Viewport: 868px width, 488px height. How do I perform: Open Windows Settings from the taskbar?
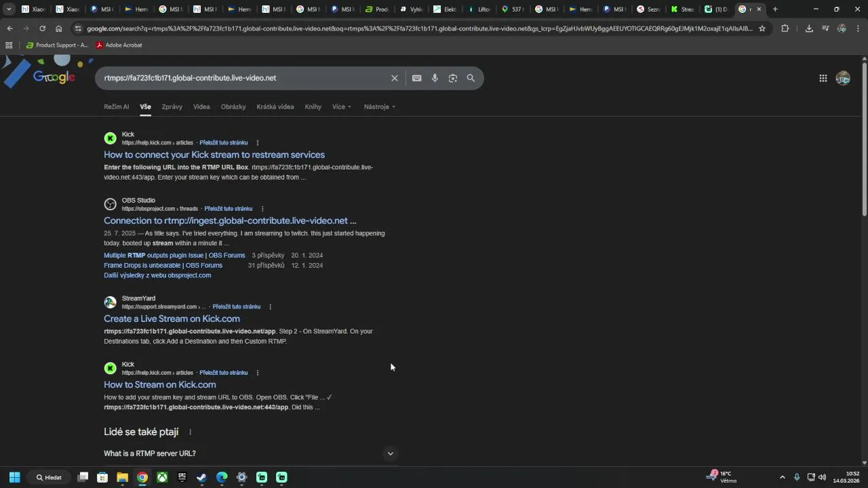point(241,477)
